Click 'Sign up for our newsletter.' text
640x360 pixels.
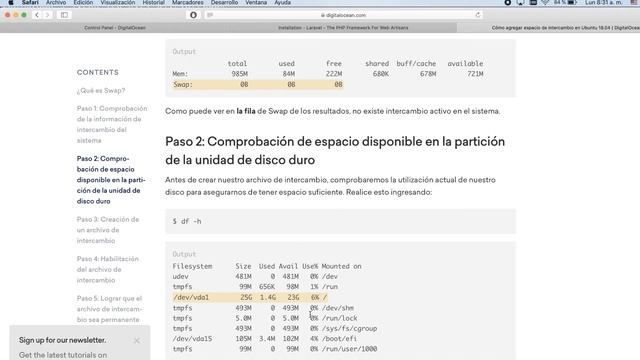coord(62,340)
